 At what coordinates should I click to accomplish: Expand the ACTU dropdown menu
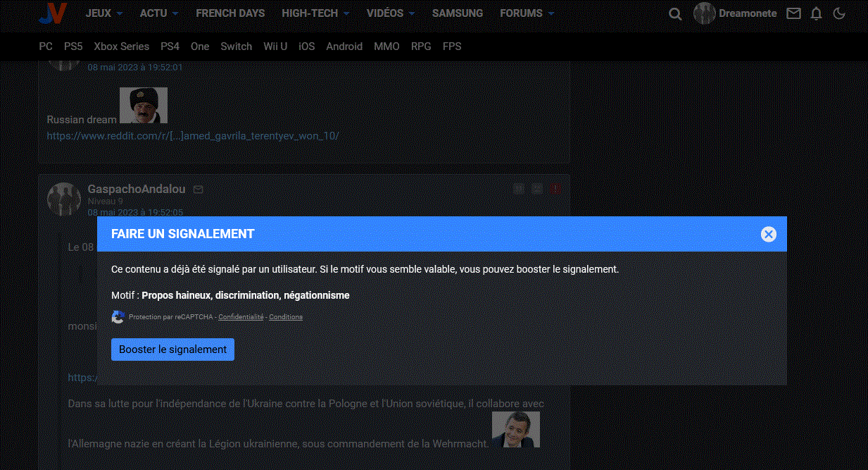(158, 13)
